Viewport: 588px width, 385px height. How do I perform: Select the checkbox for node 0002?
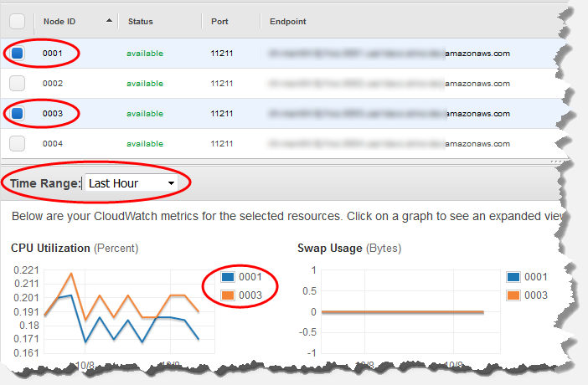[x=18, y=84]
